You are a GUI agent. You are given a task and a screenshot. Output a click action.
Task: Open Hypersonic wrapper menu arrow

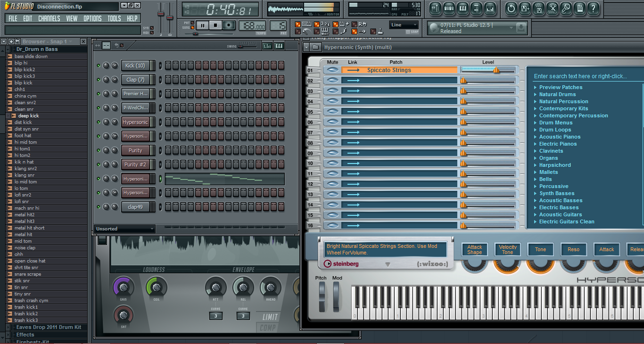coord(306,47)
